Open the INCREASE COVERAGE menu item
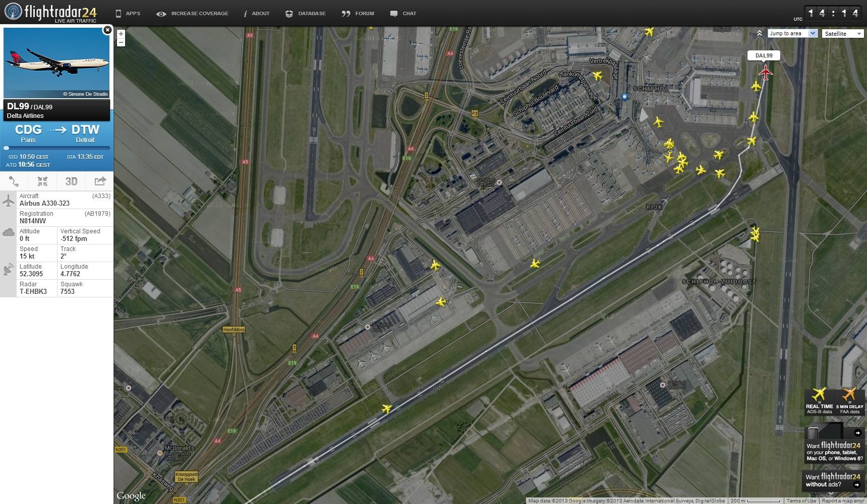Screen dimensions: 867x504 point(192,14)
